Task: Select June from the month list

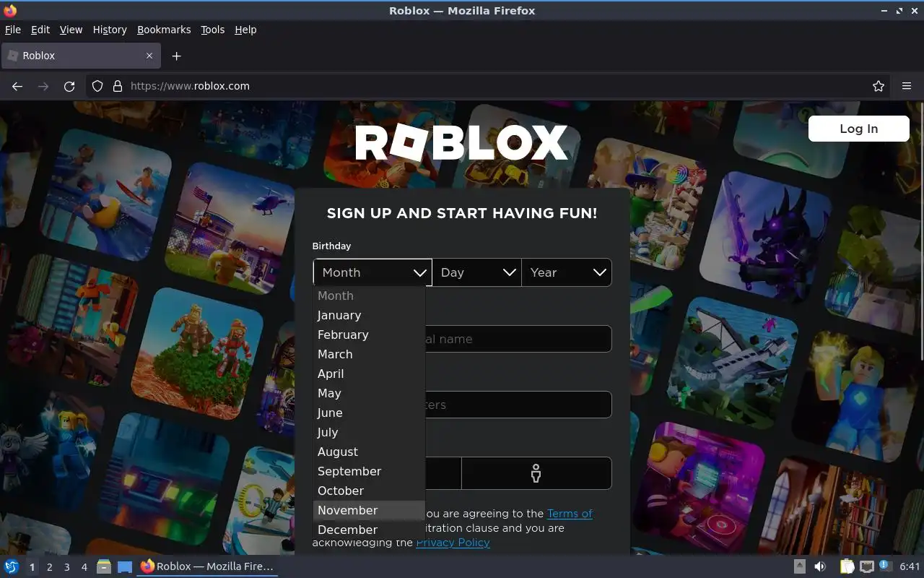Action: [x=369, y=413]
